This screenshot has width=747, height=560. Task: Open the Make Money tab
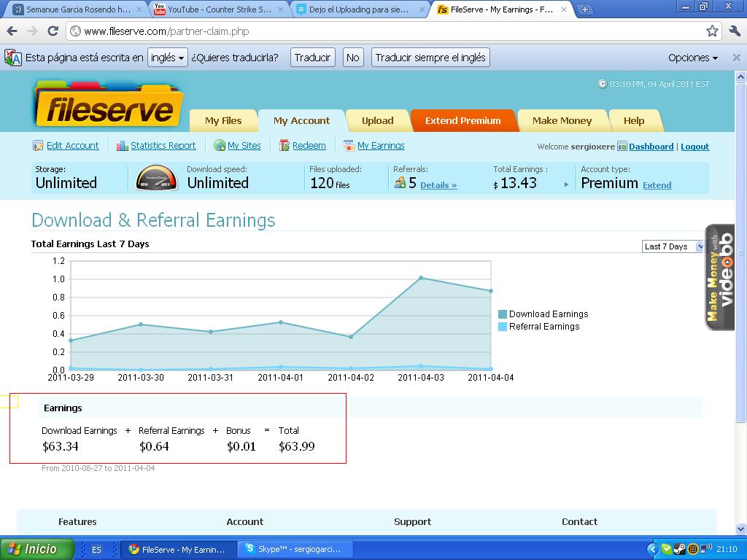(x=562, y=121)
